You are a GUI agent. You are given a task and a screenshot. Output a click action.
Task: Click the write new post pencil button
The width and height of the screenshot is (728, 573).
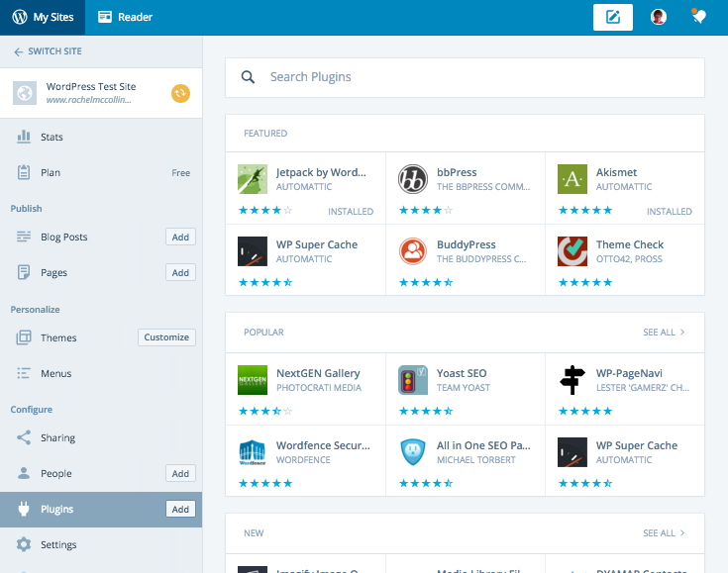coord(612,17)
